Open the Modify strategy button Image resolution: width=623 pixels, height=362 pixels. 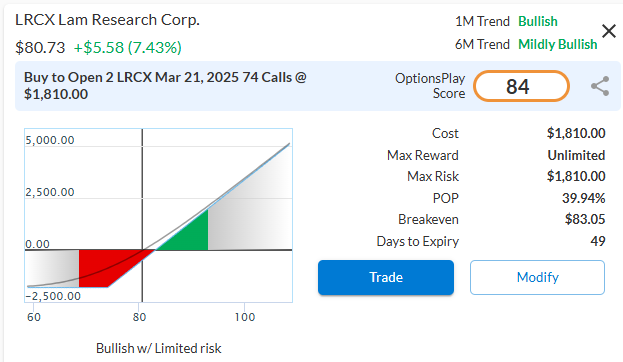tap(537, 277)
